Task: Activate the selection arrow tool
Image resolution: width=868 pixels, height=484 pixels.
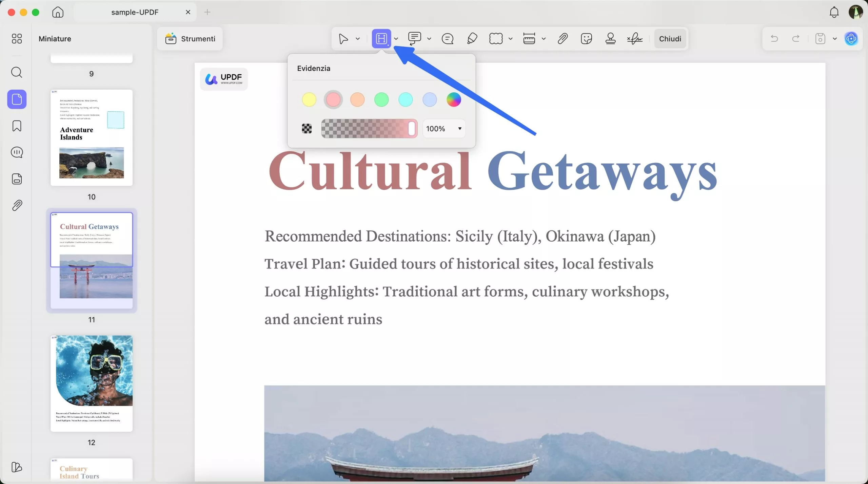Action: (x=343, y=38)
